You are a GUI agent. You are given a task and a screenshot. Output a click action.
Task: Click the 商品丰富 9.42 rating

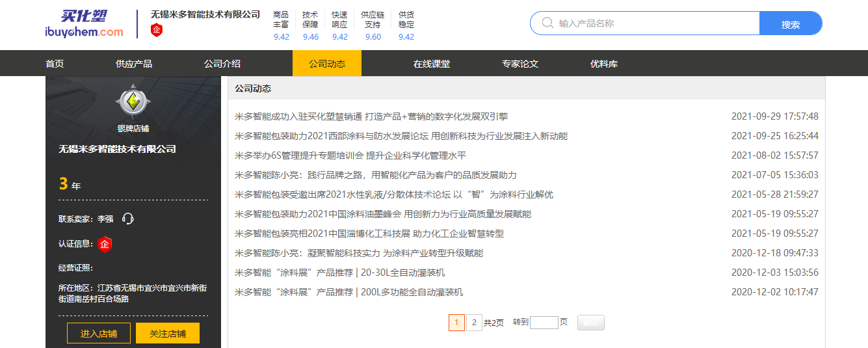tap(282, 25)
